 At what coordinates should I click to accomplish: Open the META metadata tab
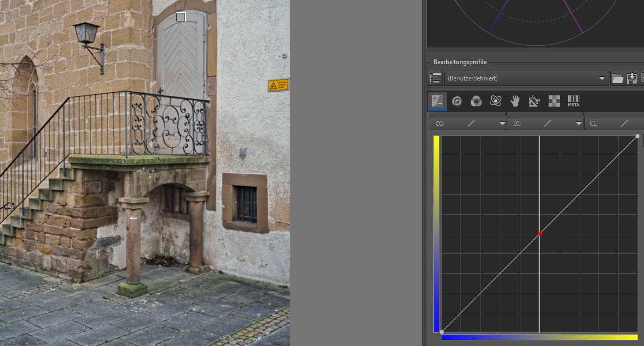coord(573,101)
